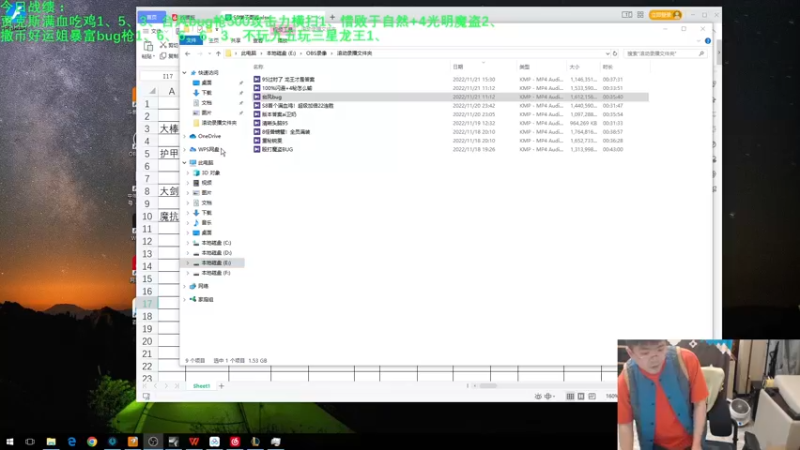This screenshot has height=450, width=800.
Task: Open pinned 文档 under 快速访问
Action: pyautogui.click(x=206, y=103)
